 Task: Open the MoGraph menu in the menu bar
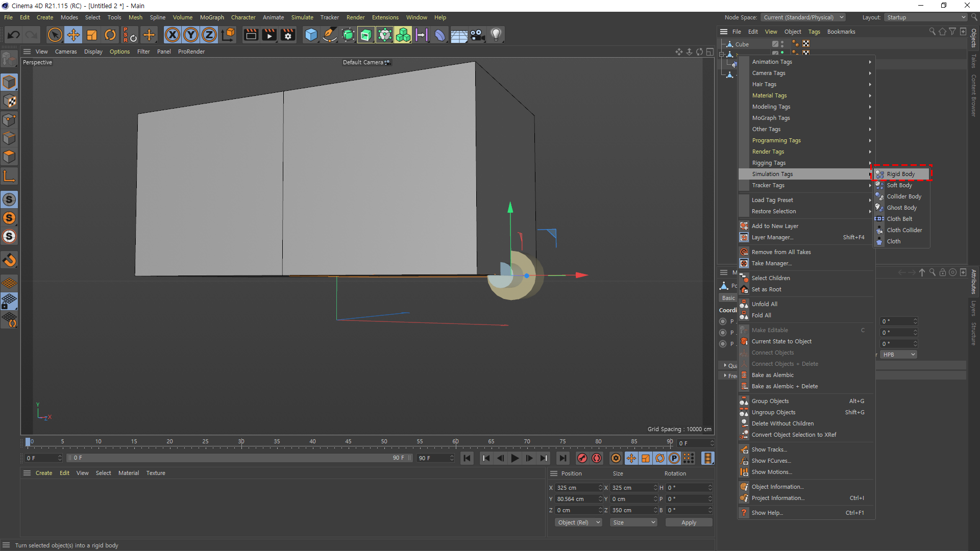coord(212,17)
